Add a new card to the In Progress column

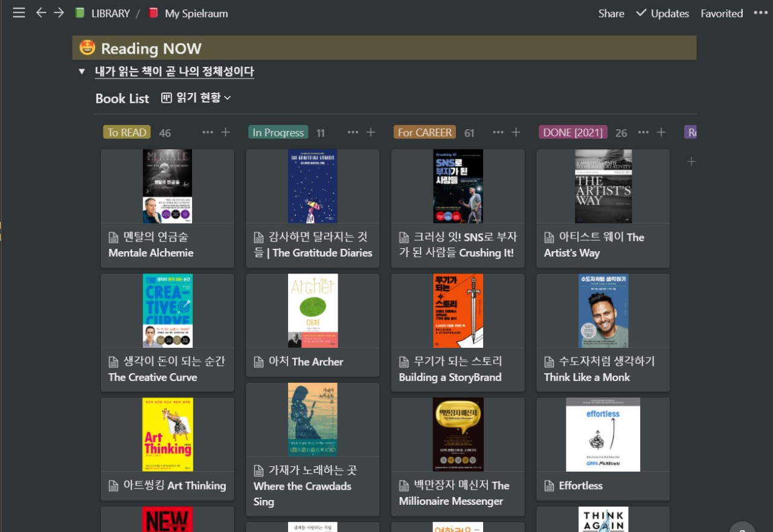coord(370,132)
